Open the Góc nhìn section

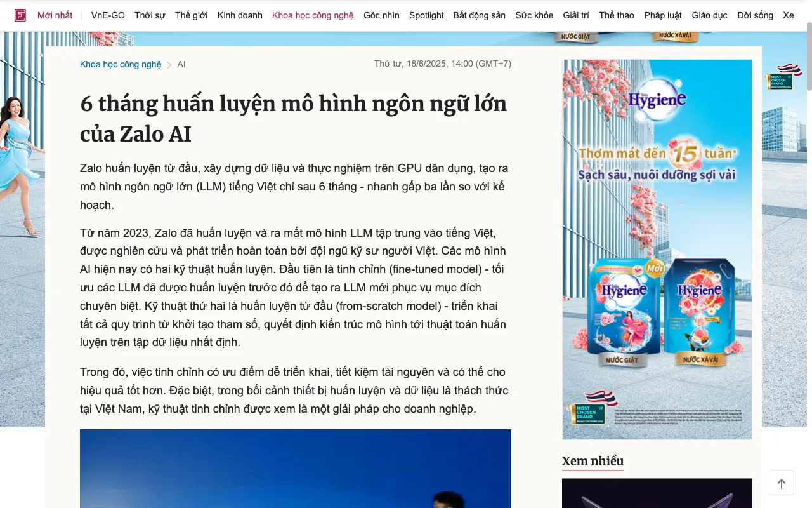pyautogui.click(x=381, y=15)
